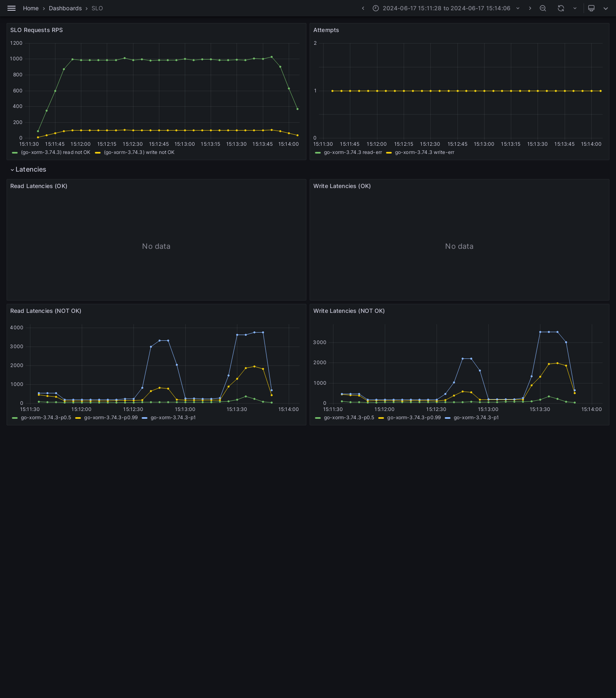Go to Home breadcrumb
616x698 pixels.
click(x=31, y=8)
